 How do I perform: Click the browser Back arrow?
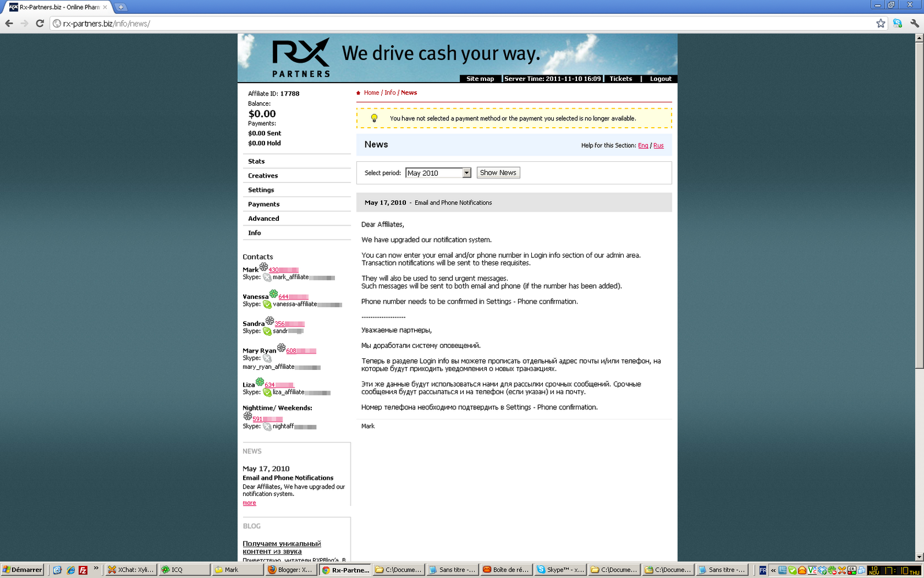click(x=9, y=24)
